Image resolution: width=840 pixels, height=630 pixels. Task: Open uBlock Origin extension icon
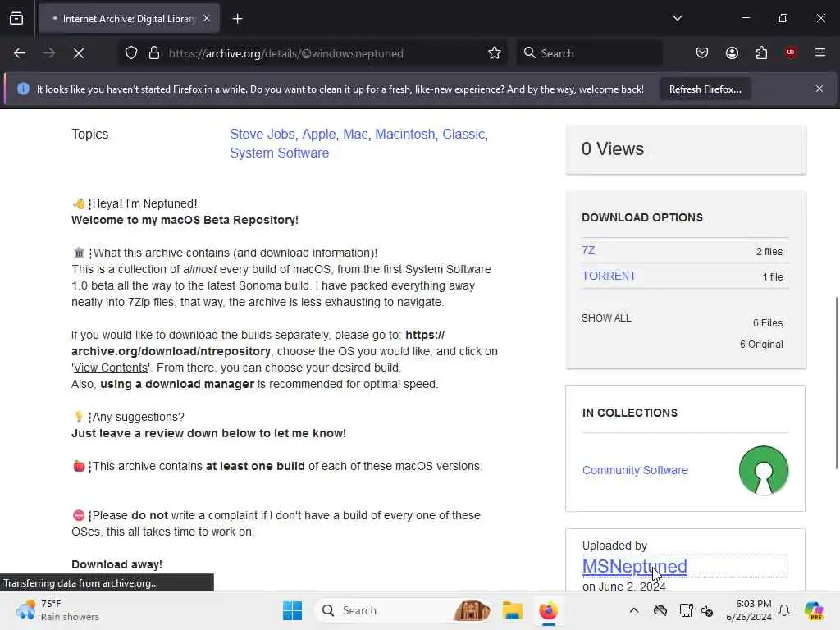click(x=791, y=52)
